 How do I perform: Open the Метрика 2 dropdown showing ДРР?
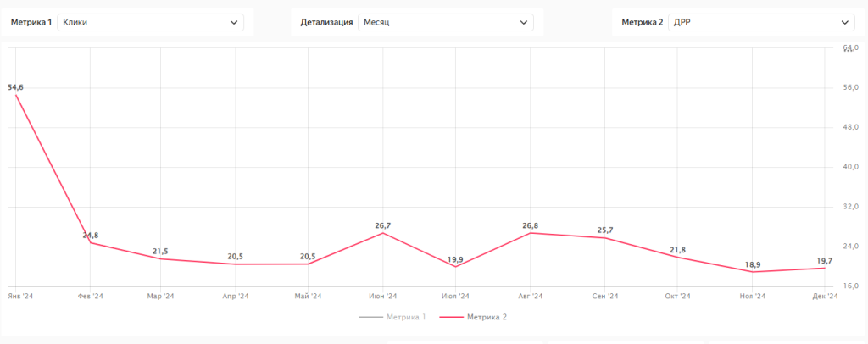pyautogui.click(x=760, y=23)
